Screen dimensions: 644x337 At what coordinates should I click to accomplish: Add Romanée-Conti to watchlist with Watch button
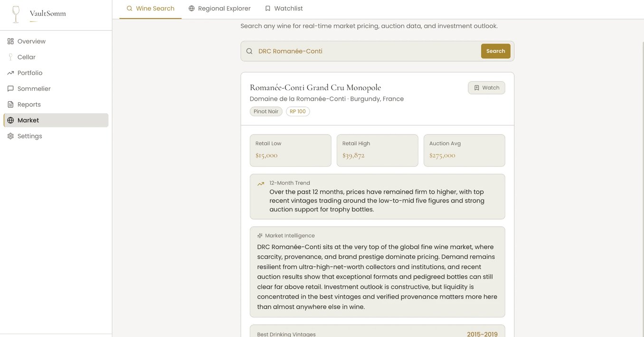point(486,88)
